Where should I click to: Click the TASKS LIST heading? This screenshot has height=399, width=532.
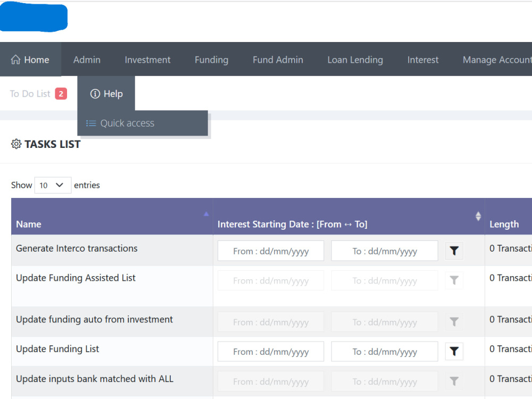(52, 144)
